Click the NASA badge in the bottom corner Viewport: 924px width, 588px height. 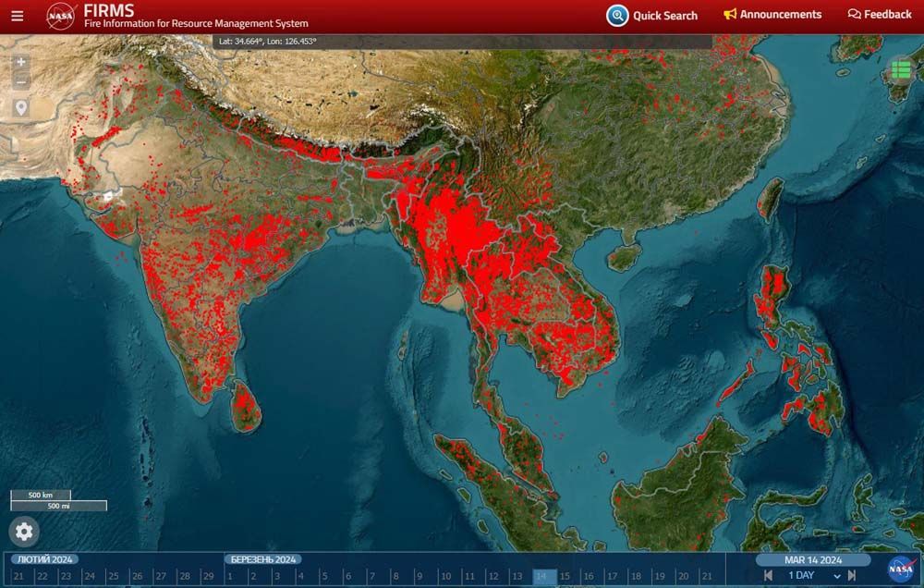[x=901, y=569]
